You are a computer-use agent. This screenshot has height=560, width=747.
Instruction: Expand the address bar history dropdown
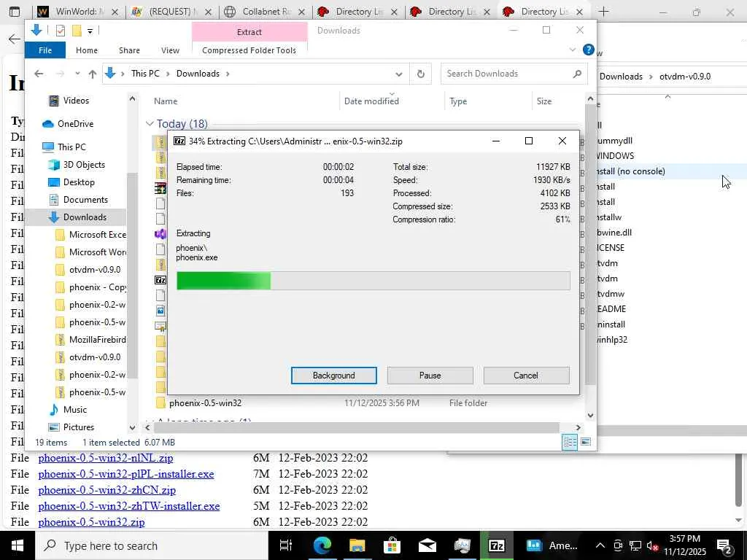[x=399, y=74]
